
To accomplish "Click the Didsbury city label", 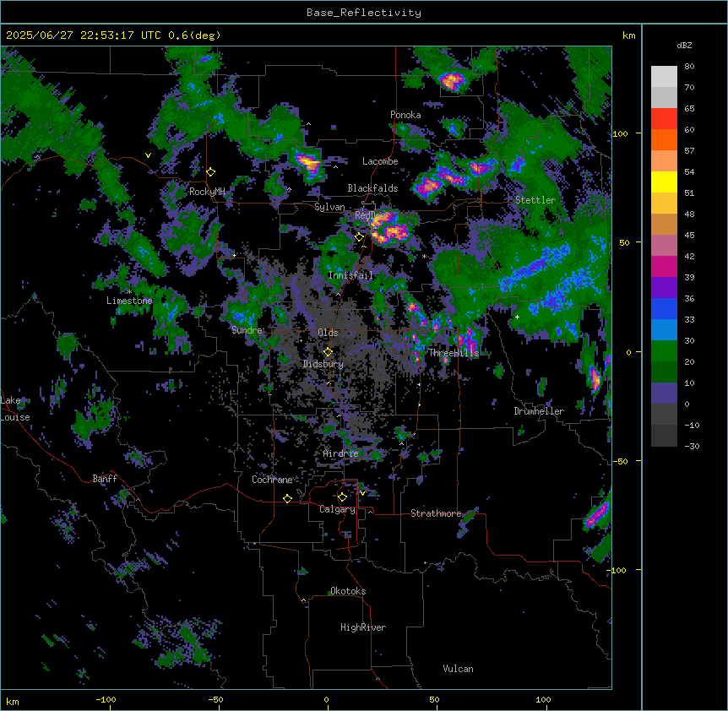I will 323,364.
